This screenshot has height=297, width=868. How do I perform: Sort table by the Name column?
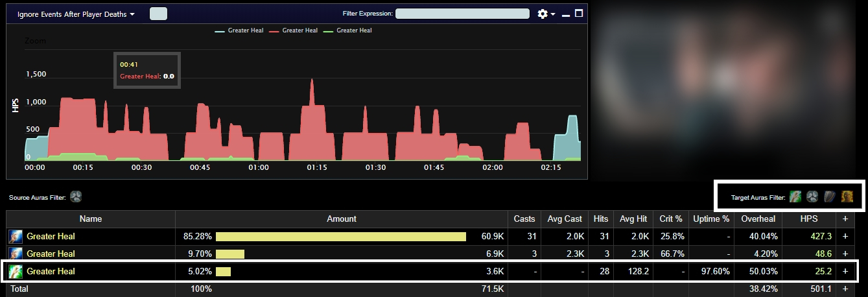click(x=91, y=219)
